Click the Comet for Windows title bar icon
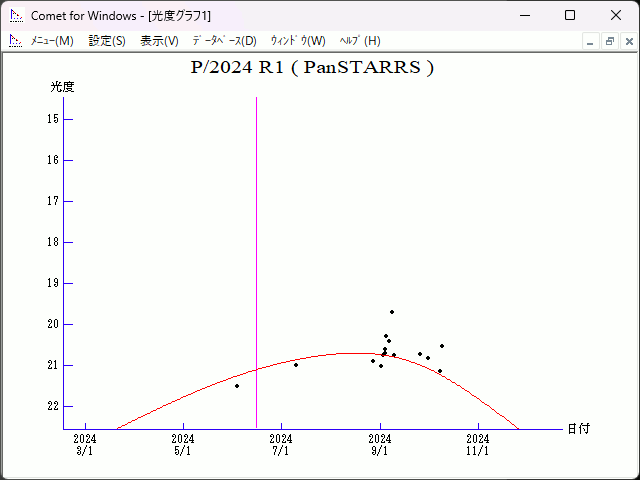Image resolution: width=640 pixels, height=480 pixels. (15, 15)
